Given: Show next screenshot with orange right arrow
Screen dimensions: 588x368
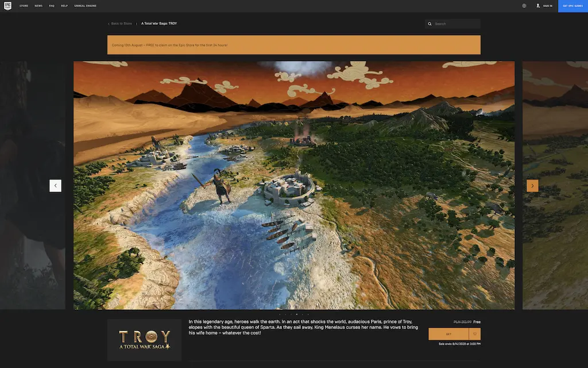Looking at the screenshot, I should (x=532, y=186).
